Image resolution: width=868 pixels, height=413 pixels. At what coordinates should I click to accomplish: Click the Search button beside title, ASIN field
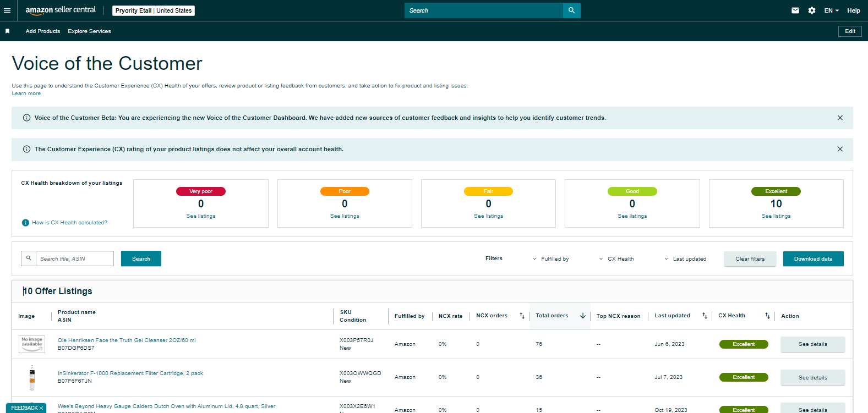coord(141,258)
